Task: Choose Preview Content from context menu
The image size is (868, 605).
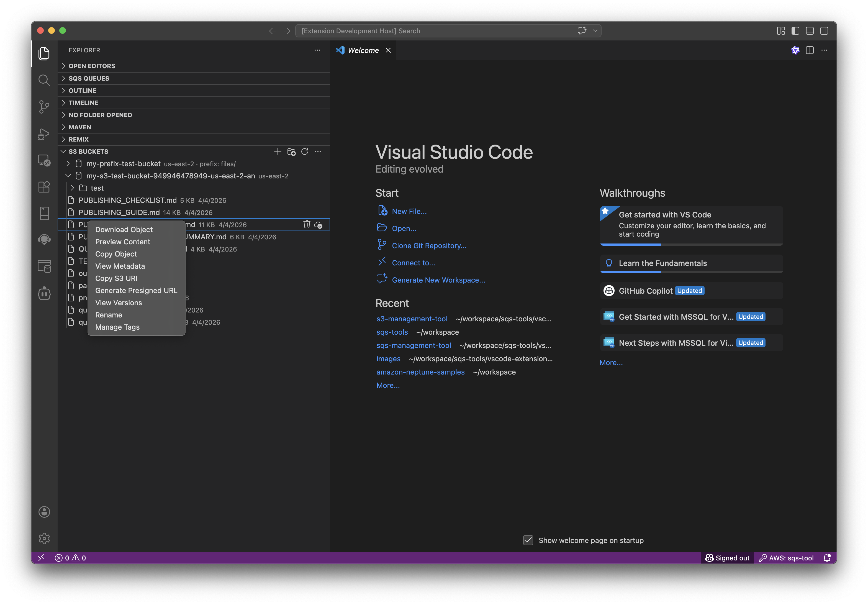Action: [x=137, y=242]
